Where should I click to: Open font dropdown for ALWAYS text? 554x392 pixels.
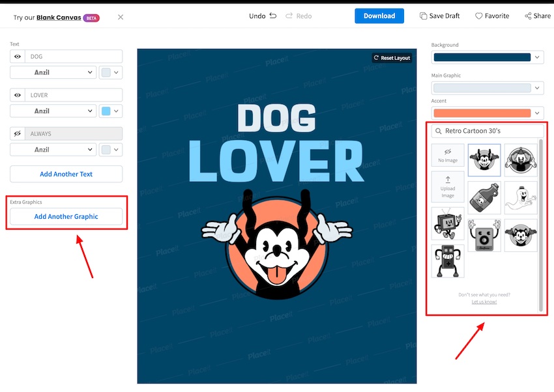tap(53, 150)
